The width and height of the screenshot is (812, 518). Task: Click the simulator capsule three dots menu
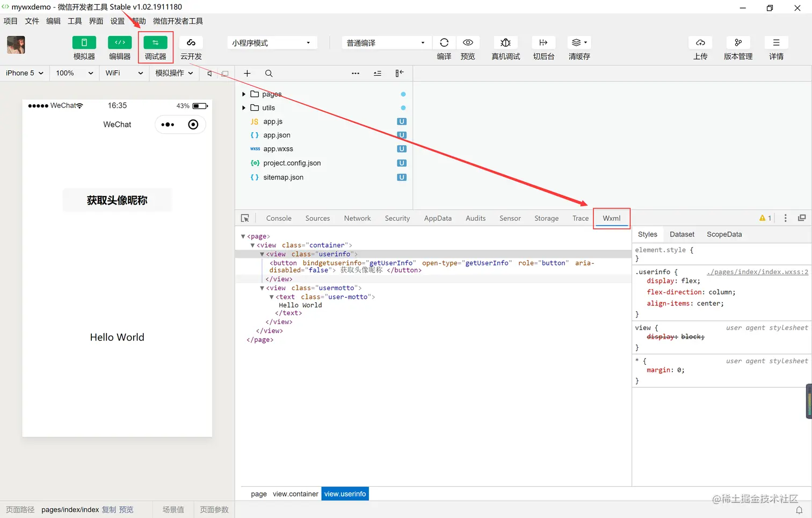coord(168,125)
